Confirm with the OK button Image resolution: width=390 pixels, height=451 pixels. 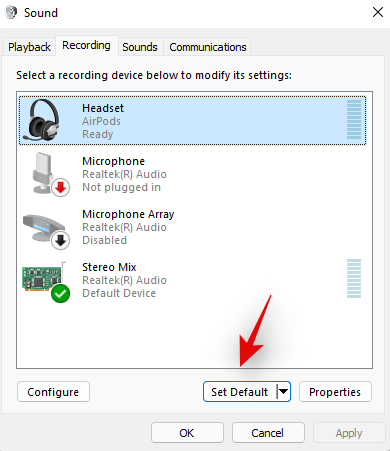(187, 433)
